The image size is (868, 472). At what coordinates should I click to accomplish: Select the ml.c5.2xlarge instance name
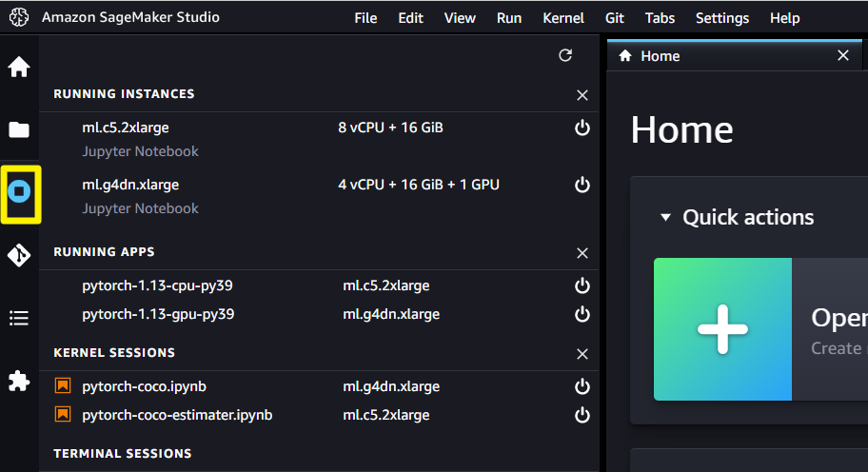(x=126, y=128)
